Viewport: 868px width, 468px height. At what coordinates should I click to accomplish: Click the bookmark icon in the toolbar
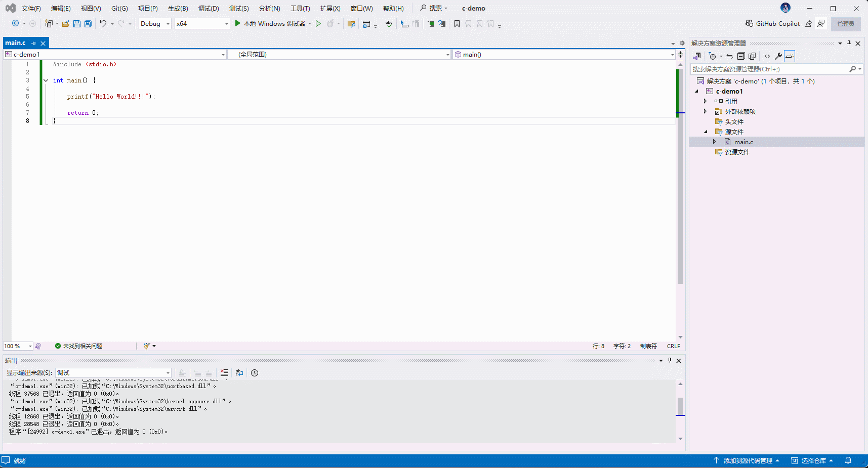click(x=457, y=24)
